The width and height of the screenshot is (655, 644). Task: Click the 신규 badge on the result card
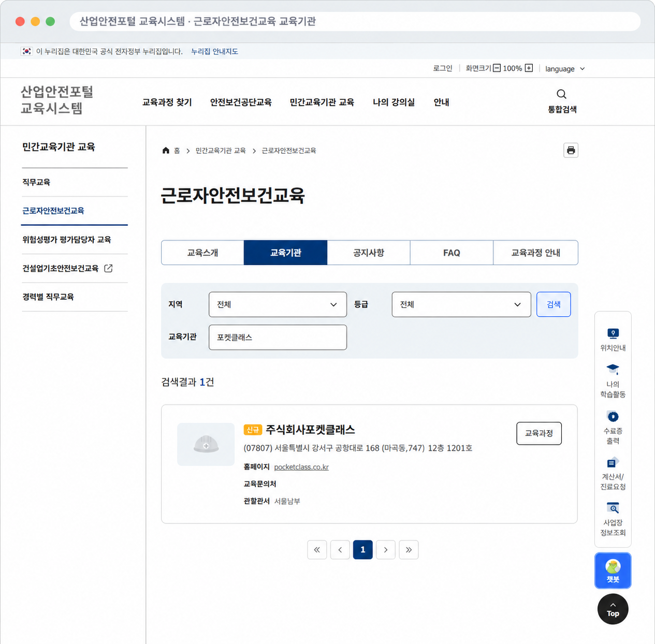click(x=253, y=430)
